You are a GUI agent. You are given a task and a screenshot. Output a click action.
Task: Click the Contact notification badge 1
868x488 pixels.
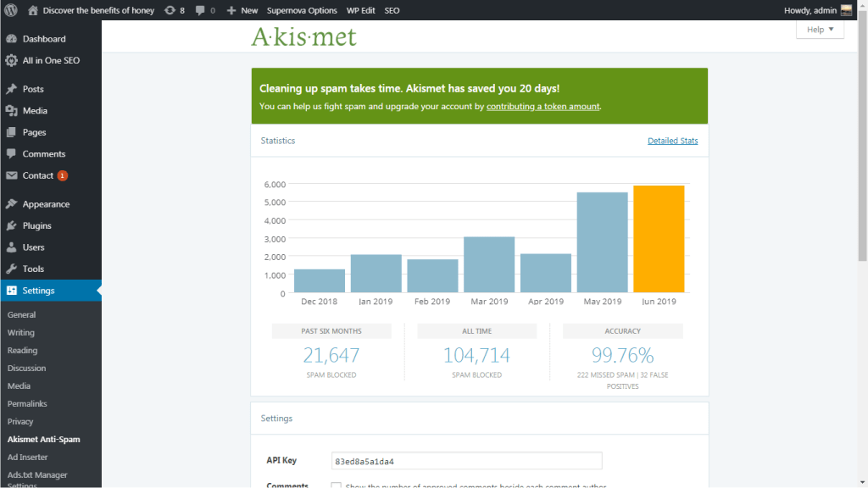(63, 175)
